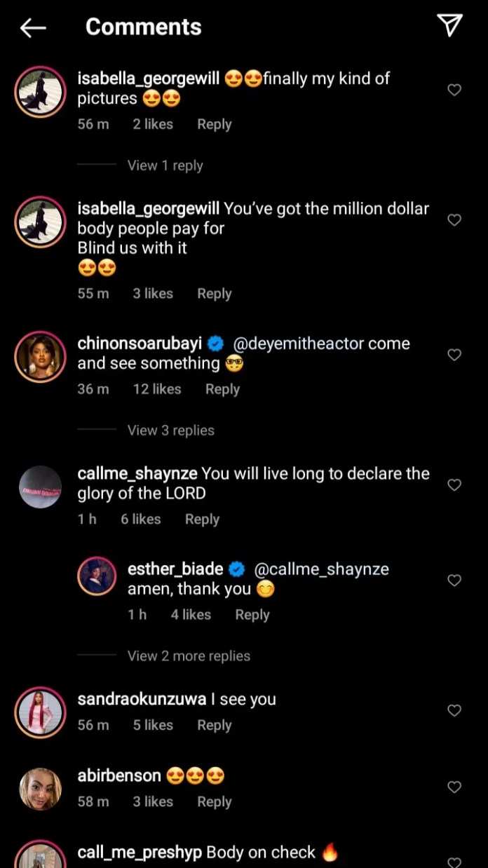Viewport: 488px width, 868px height.
Task: Open chinonsoarubayi's profile picture
Action: (40, 357)
